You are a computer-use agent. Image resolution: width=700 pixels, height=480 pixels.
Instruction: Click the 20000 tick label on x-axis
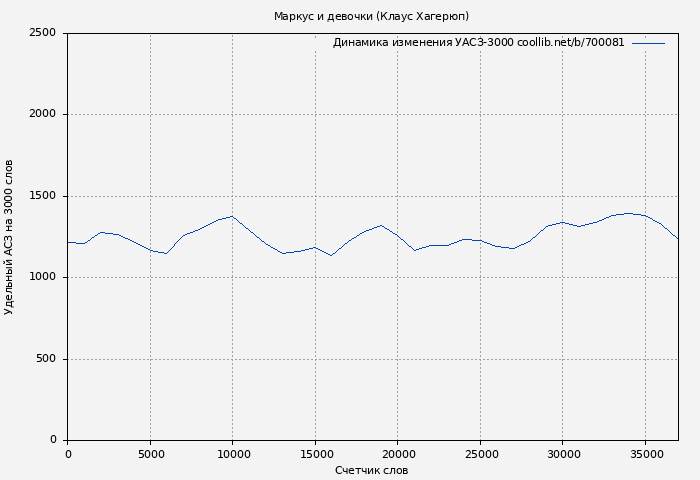click(397, 454)
